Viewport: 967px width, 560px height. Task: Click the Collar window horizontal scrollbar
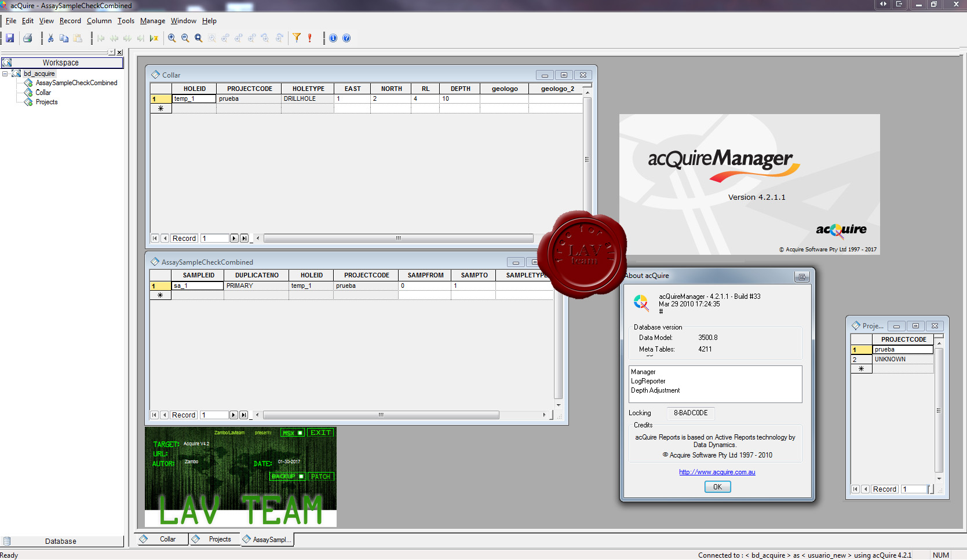[398, 238]
